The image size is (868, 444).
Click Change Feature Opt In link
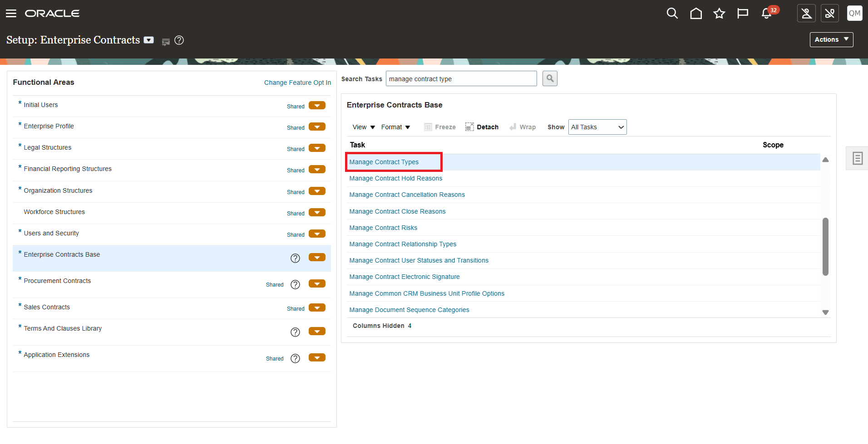tap(297, 83)
